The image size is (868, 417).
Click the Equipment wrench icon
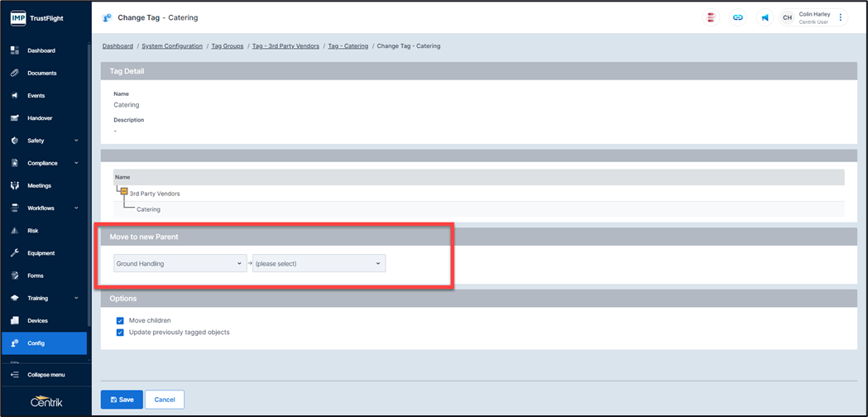click(15, 253)
